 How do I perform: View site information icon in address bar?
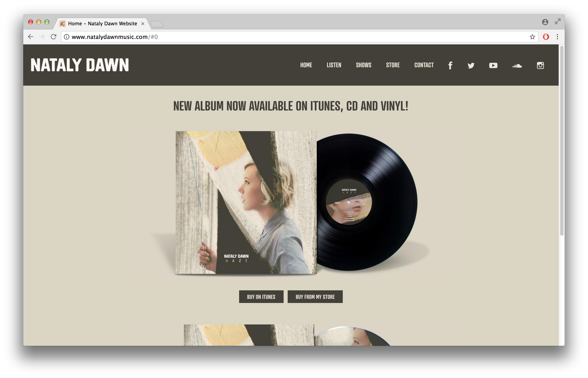tap(66, 37)
